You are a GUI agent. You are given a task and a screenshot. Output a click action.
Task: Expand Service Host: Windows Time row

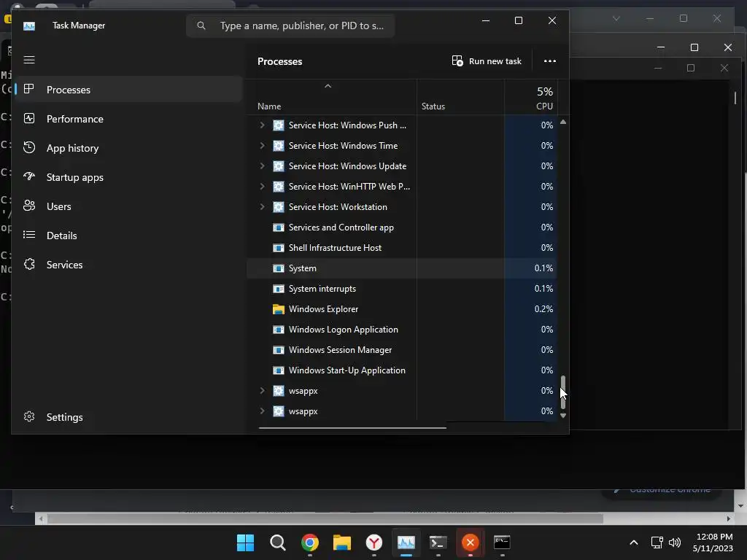(262, 146)
